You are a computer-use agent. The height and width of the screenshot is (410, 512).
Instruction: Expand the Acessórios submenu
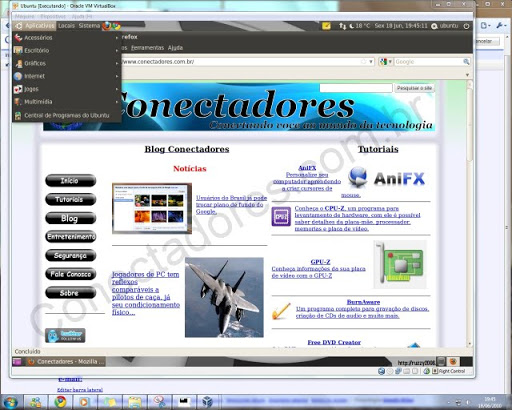[66, 38]
